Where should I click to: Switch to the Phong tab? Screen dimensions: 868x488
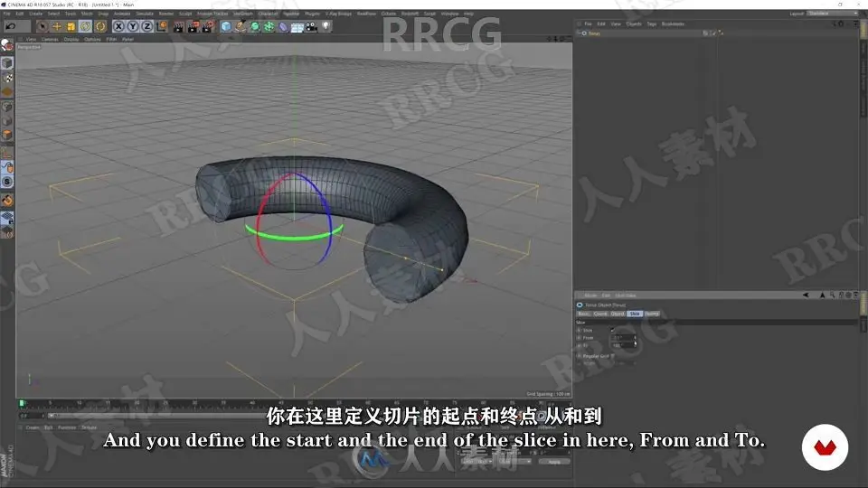pyautogui.click(x=652, y=314)
